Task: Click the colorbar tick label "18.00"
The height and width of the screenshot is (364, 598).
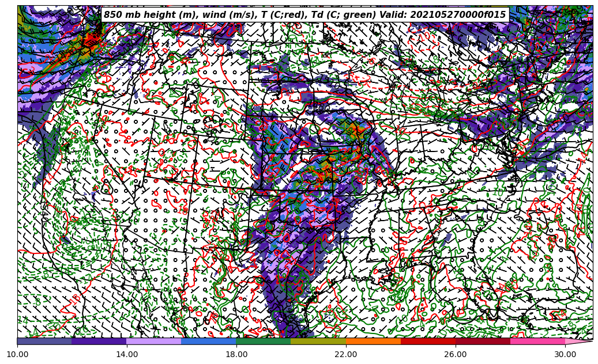Action: click(236, 354)
